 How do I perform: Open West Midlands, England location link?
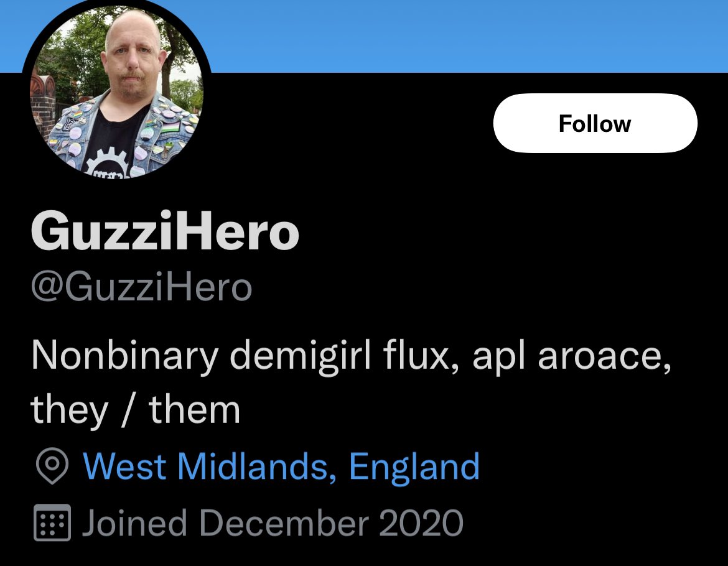[281, 466]
